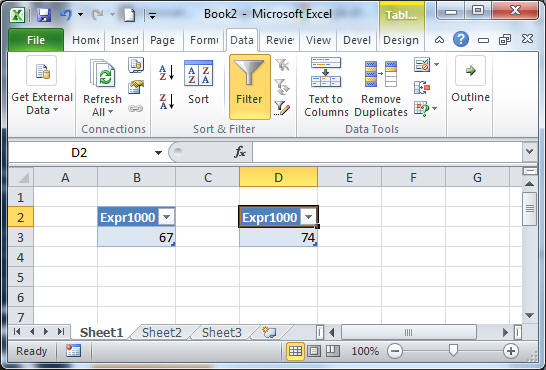Click the Consolidate icon

coord(422,87)
